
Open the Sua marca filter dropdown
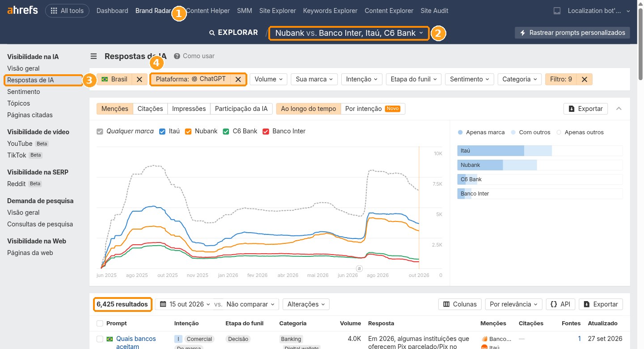tap(314, 79)
